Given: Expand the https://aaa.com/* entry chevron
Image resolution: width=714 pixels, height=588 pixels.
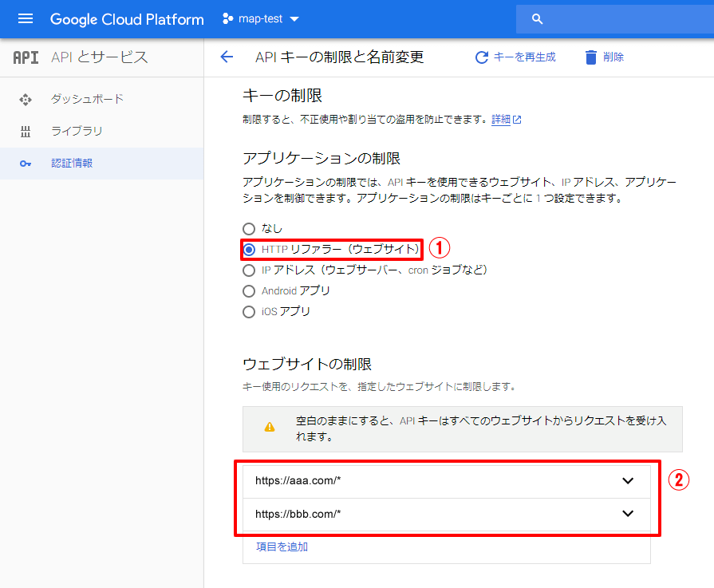Looking at the screenshot, I should (x=628, y=481).
